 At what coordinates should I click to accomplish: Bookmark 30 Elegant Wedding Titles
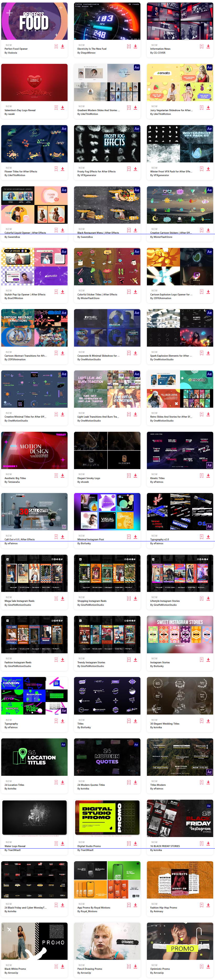coord(202,721)
